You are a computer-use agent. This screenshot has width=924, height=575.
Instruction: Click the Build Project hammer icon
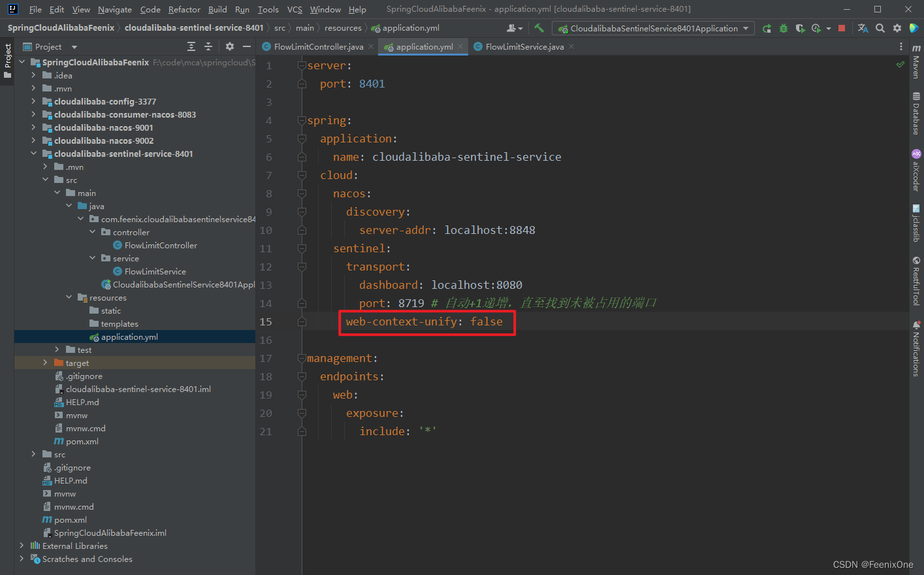(539, 28)
